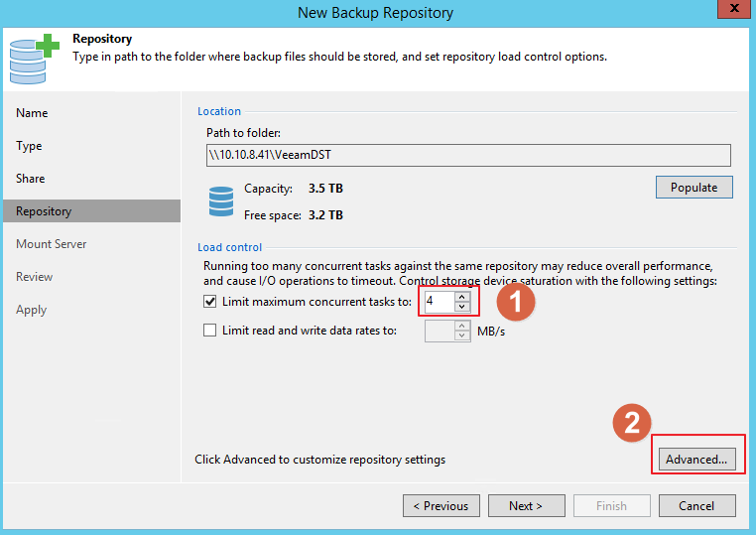The height and width of the screenshot is (535, 756).
Task: Click the Populate button
Action: point(693,187)
